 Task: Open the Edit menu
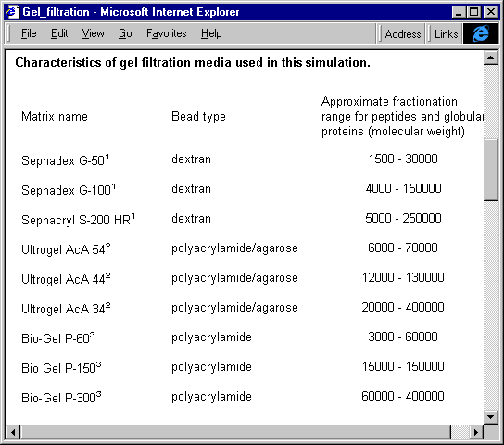[59, 33]
